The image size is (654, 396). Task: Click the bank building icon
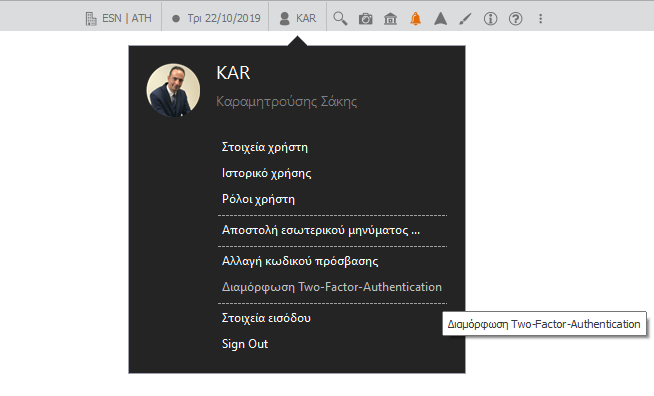(390, 19)
